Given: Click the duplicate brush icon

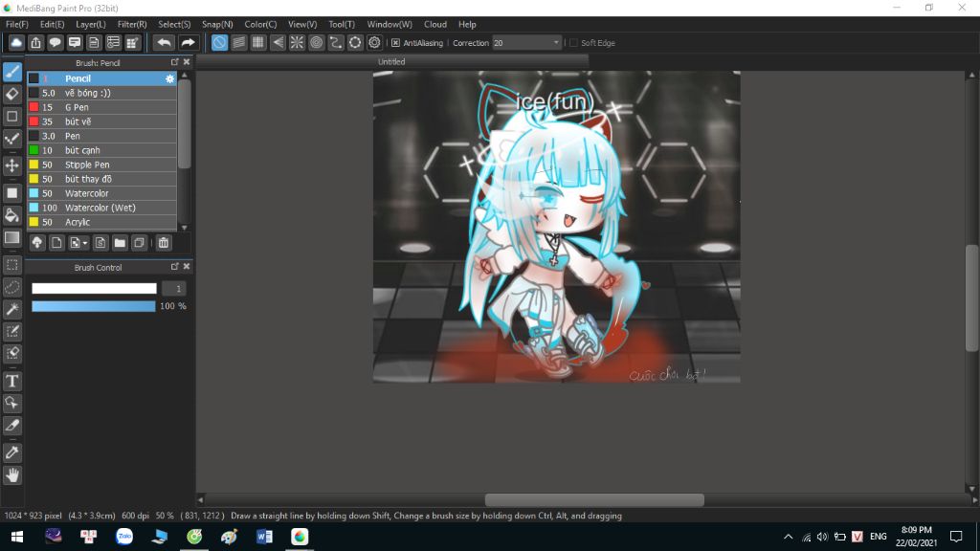Looking at the screenshot, I should (140, 243).
